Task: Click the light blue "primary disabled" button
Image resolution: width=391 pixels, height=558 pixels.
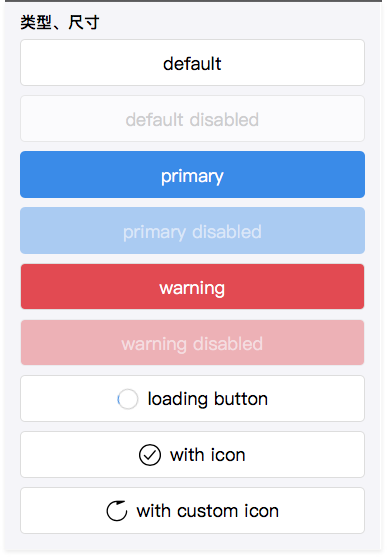Action: (192, 231)
